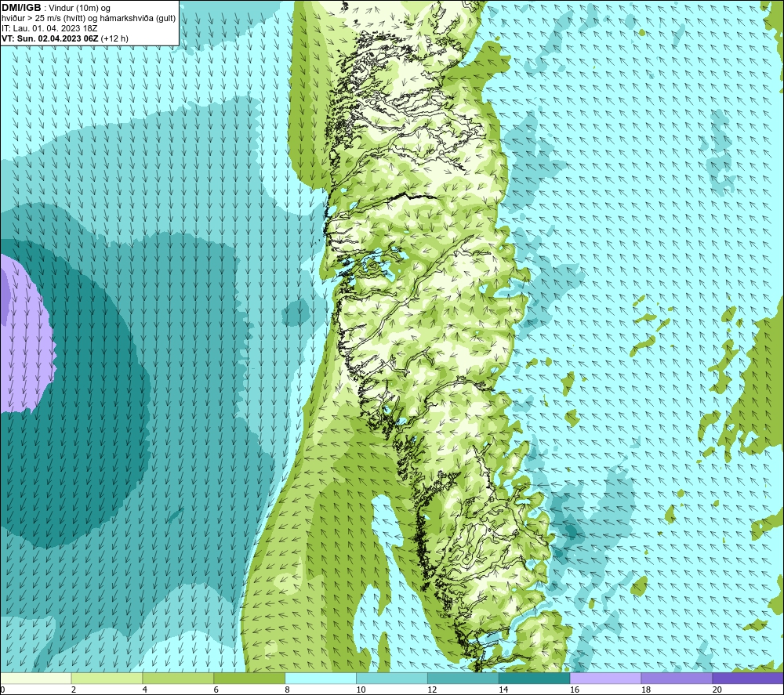Click the light green 2–4 m/s legend swatch
This screenshot has width=784, height=695.
(x=107, y=678)
